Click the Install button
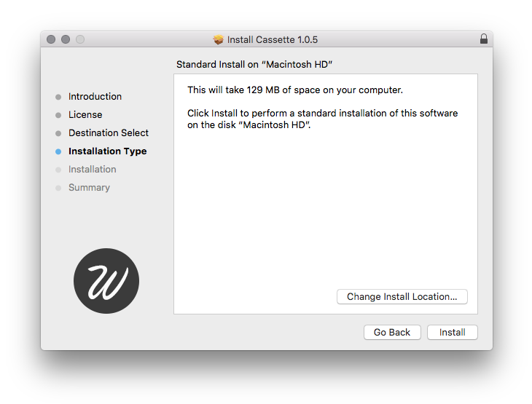The width and height of the screenshot is (532, 404). tap(452, 332)
